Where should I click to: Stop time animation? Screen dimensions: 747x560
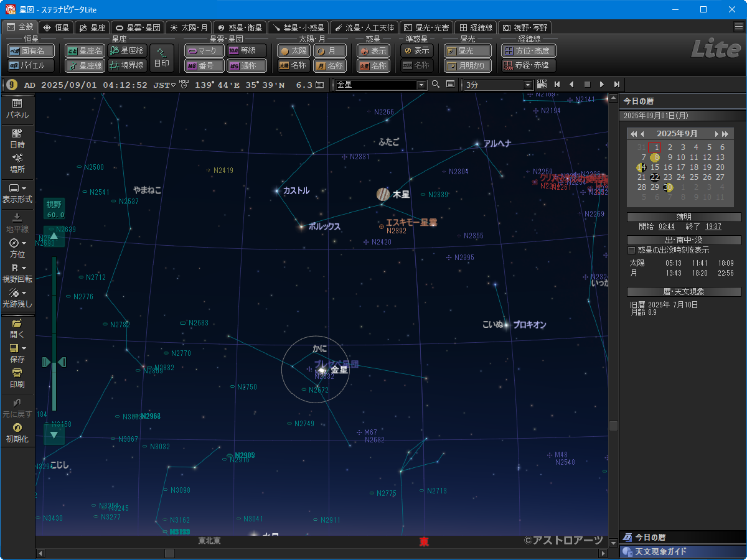586,85
